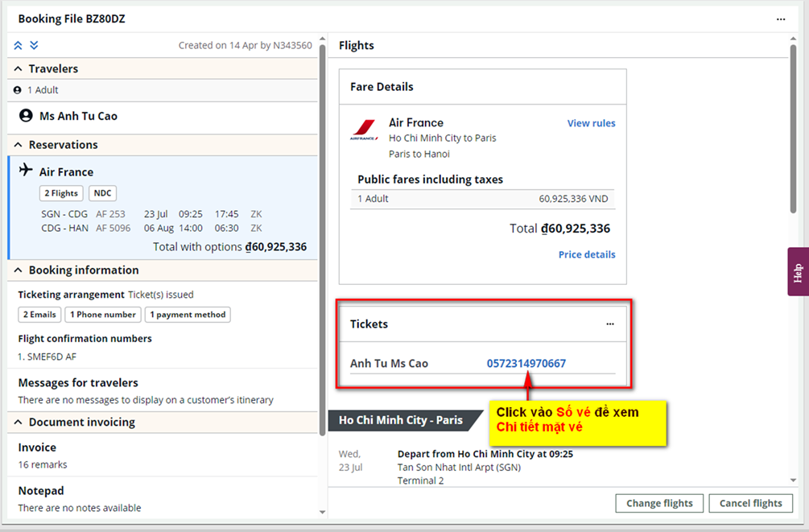
Task: Click the 1 payment method tag
Action: coord(188,314)
